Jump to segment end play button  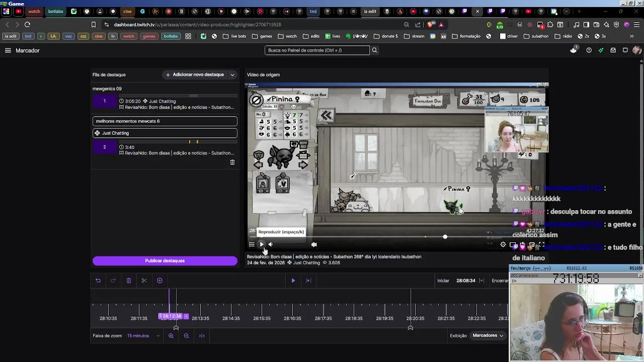click(308, 281)
